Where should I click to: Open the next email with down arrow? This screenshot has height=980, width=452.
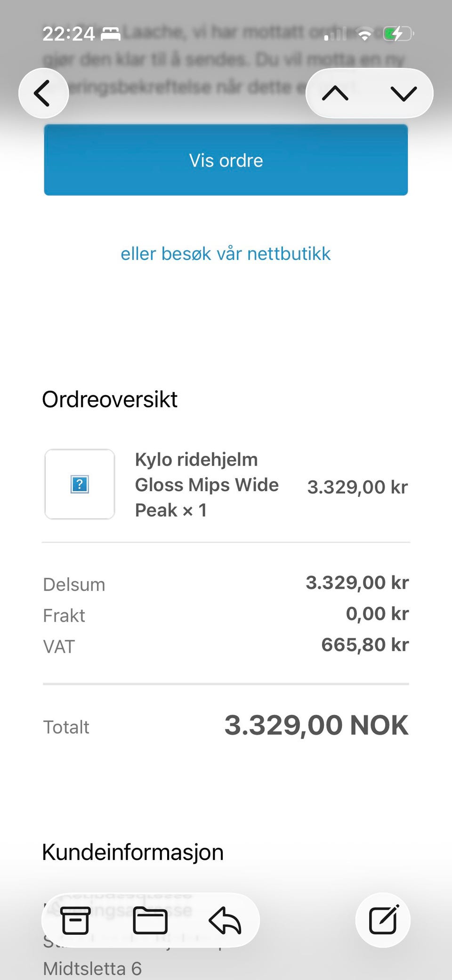[404, 93]
